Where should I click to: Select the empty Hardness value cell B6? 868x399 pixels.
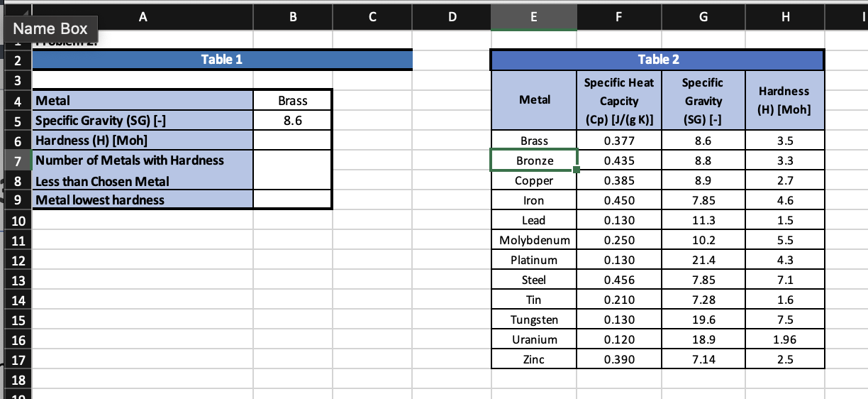(x=292, y=141)
